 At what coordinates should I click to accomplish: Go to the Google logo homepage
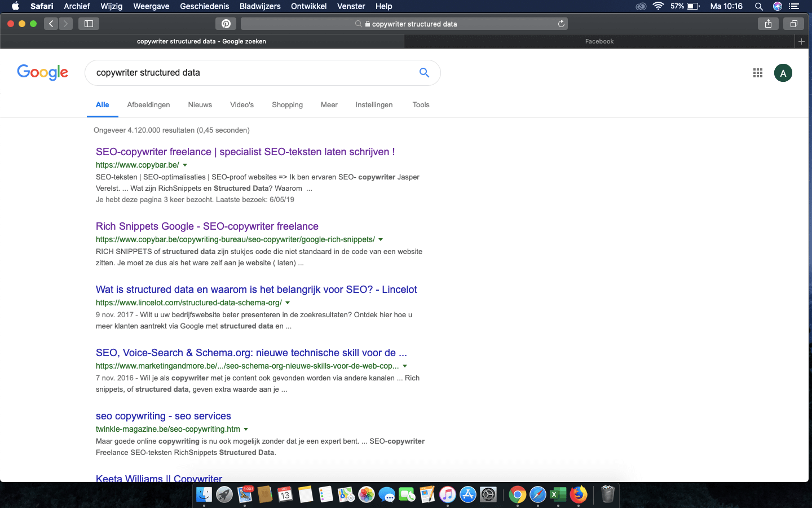point(42,72)
